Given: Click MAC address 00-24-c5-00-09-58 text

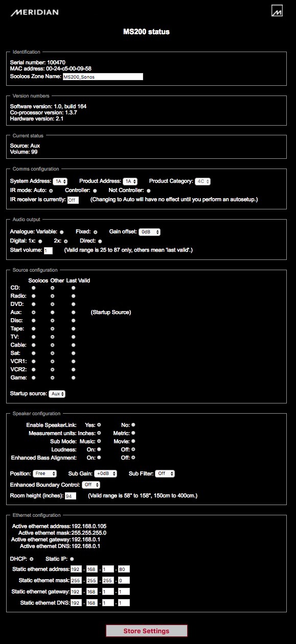Looking at the screenshot, I should pos(51,68).
